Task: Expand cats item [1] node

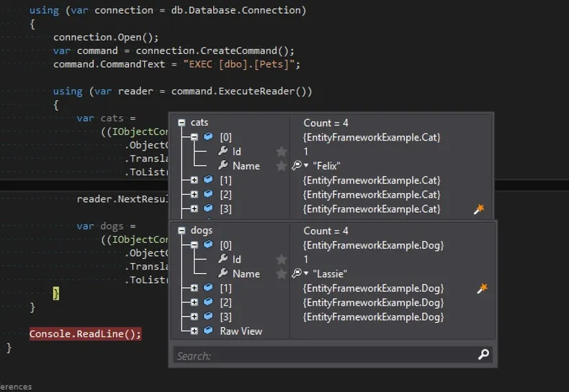Action: (194, 180)
